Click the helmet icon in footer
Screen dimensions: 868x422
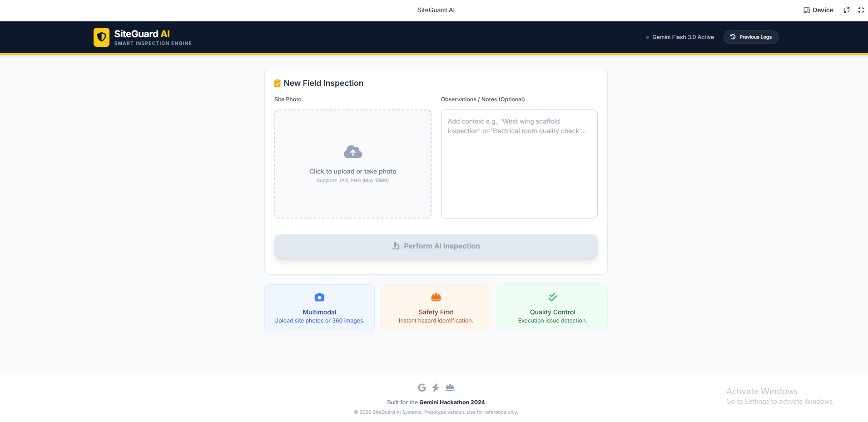pyautogui.click(x=450, y=387)
